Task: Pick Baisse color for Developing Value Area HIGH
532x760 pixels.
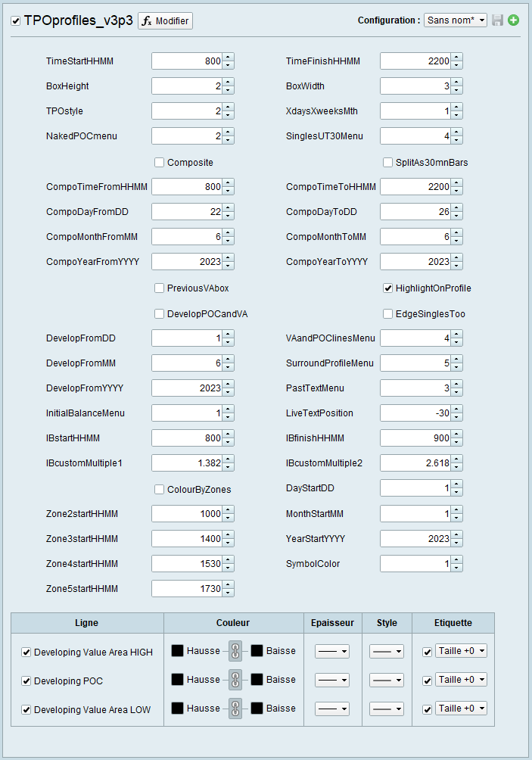Action: click(x=257, y=650)
